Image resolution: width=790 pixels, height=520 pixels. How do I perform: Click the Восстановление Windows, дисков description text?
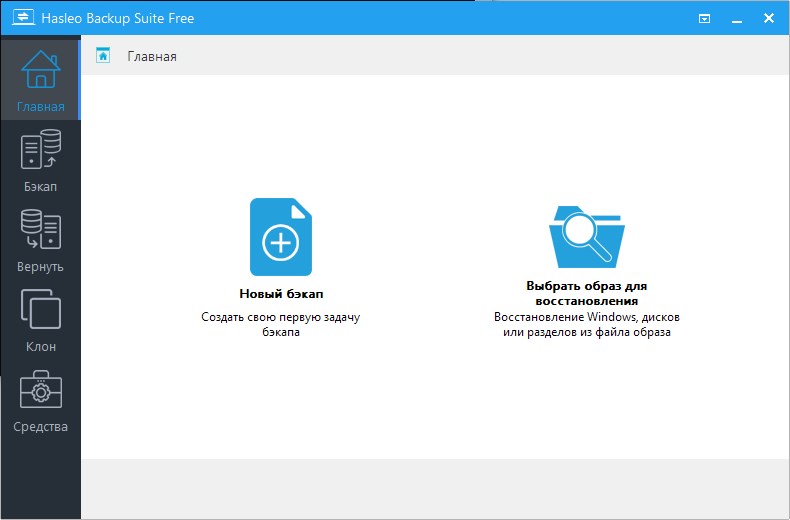[x=586, y=324]
